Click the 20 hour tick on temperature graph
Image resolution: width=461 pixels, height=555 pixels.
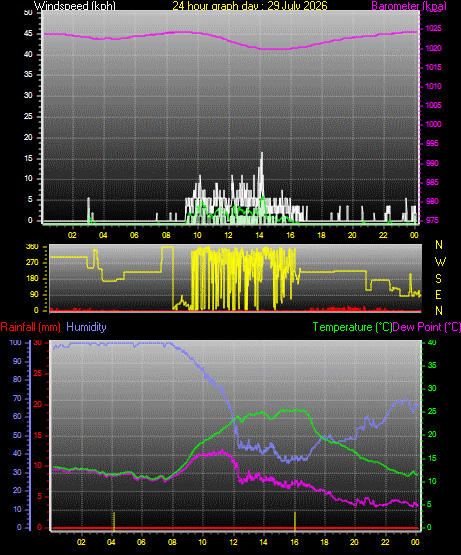coord(354,542)
